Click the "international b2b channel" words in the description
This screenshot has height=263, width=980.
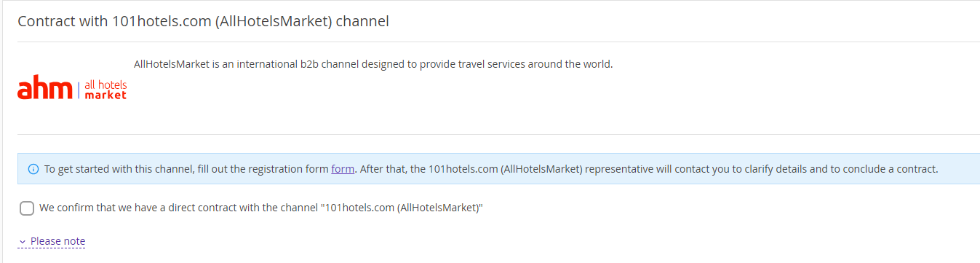point(297,63)
